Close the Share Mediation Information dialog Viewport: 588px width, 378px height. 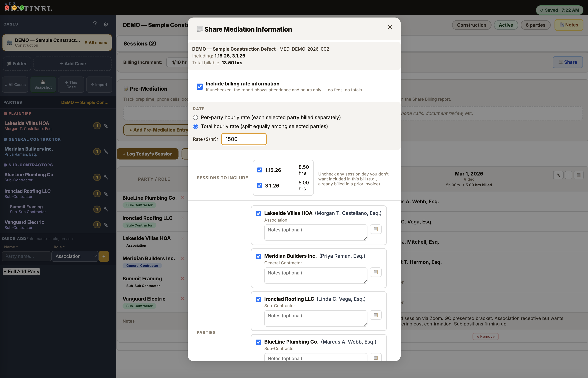coord(390,27)
